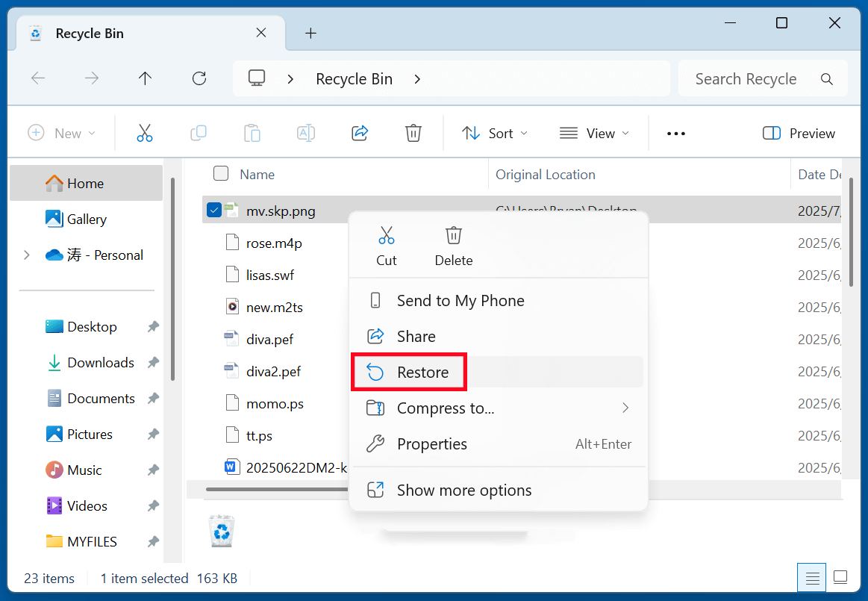
Task: Select the Cut icon in the toolbar
Action: 144,133
